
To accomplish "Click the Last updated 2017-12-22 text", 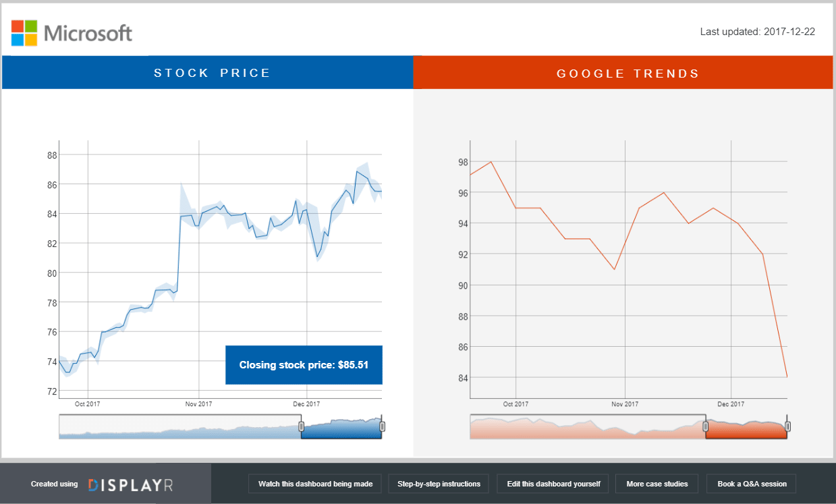I will click(758, 31).
